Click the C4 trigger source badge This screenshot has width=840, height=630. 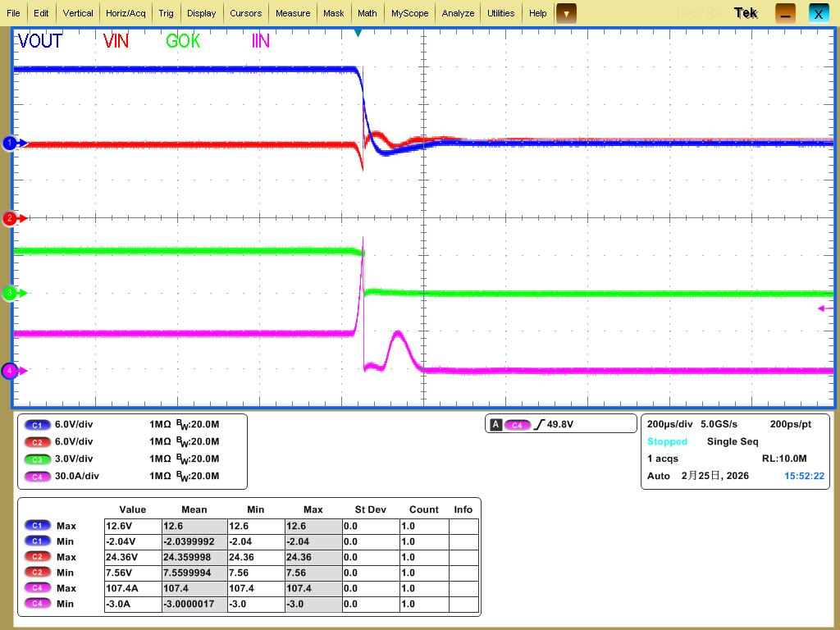517,425
